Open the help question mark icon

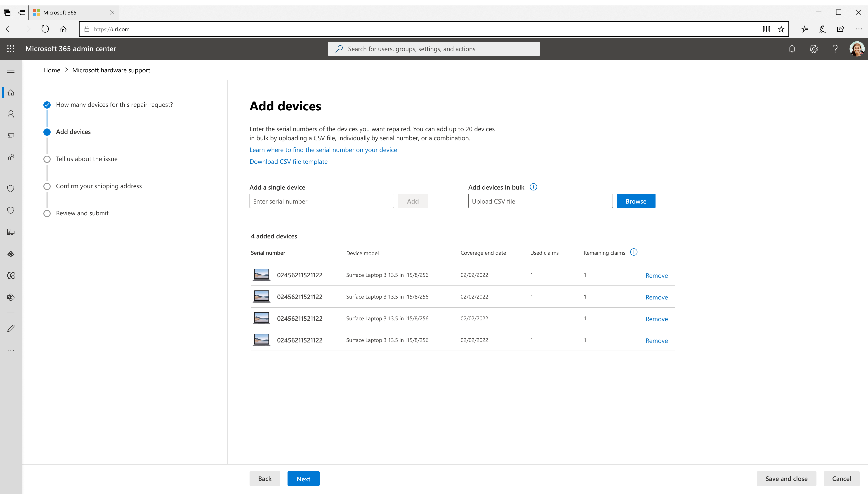835,49
